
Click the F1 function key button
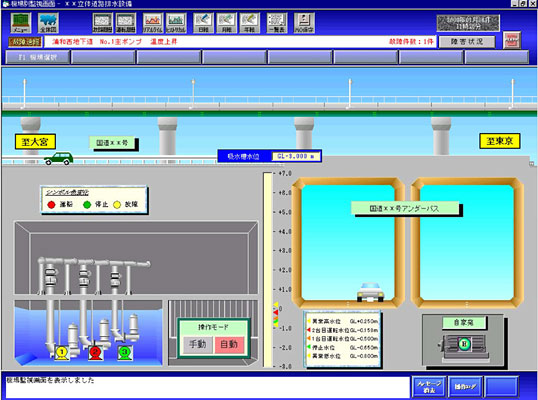[38, 57]
